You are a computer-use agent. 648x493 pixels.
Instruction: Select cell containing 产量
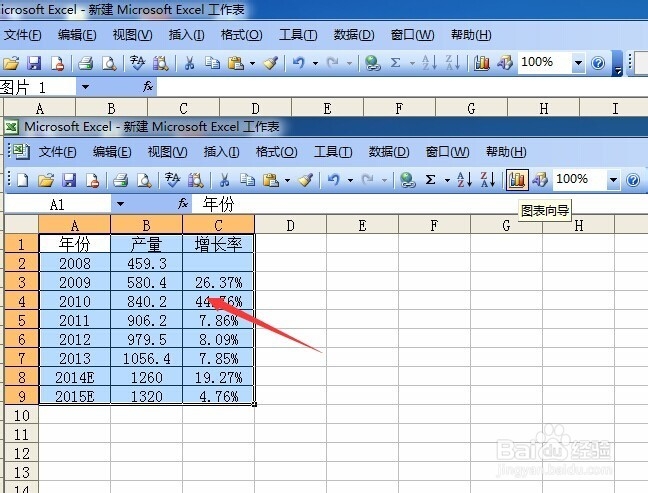point(146,244)
